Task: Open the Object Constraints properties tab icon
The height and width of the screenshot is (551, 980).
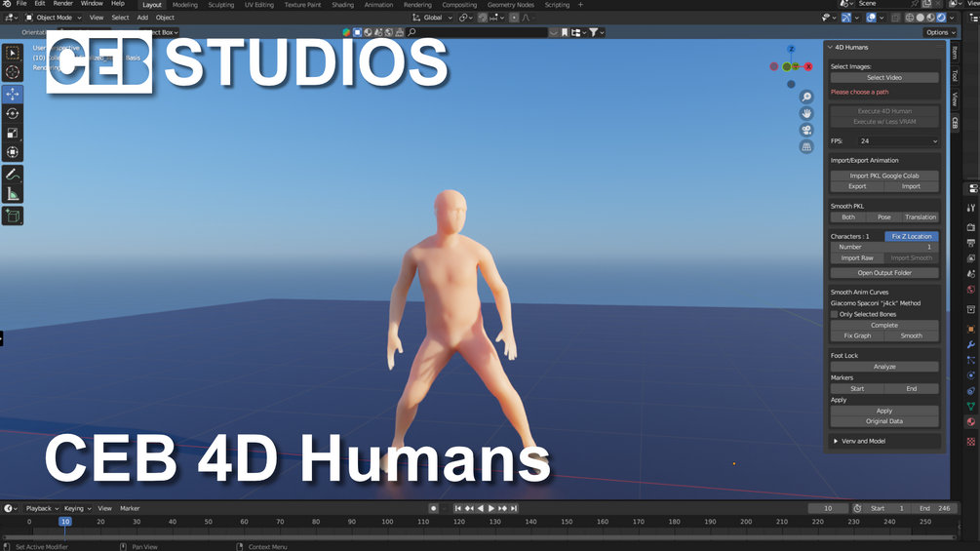Action: pos(970,391)
